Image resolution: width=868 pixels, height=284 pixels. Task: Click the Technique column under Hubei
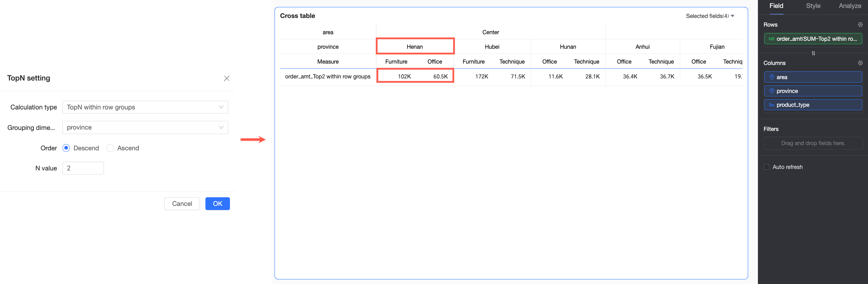tap(512, 61)
